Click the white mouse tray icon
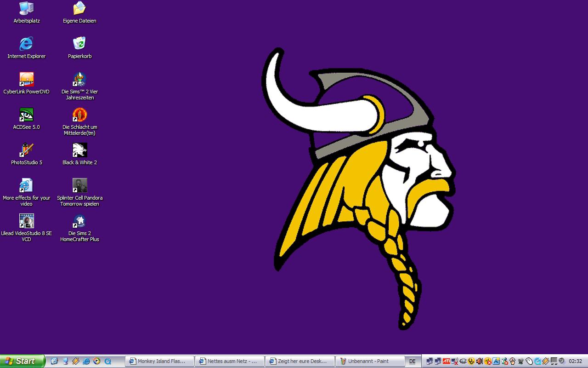This screenshot has width=588, height=368. click(x=529, y=361)
